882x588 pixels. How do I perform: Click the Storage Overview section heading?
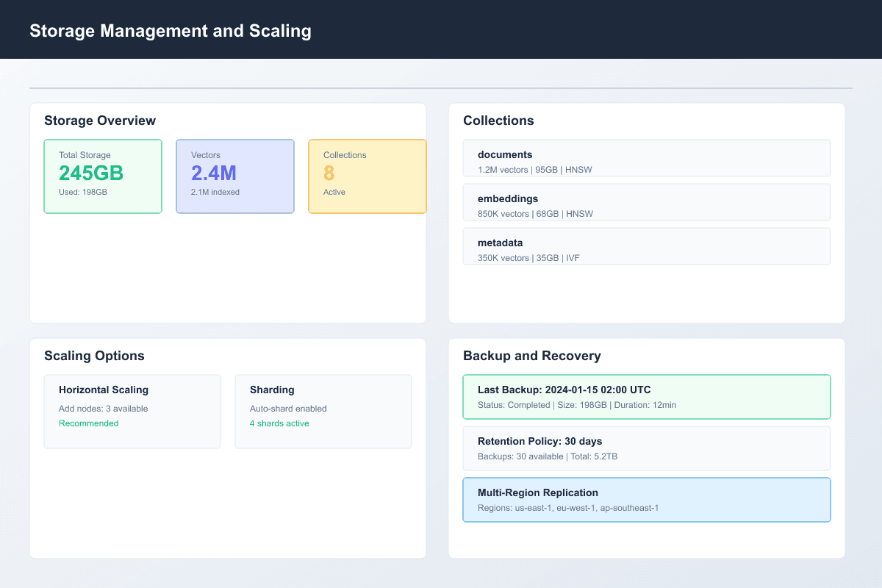[x=99, y=121]
